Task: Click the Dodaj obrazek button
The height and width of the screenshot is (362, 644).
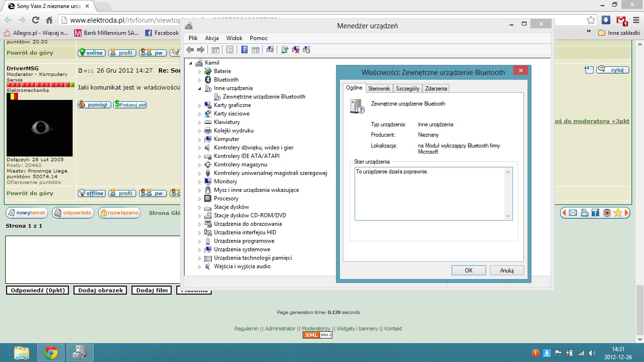Action: (x=100, y=290)
